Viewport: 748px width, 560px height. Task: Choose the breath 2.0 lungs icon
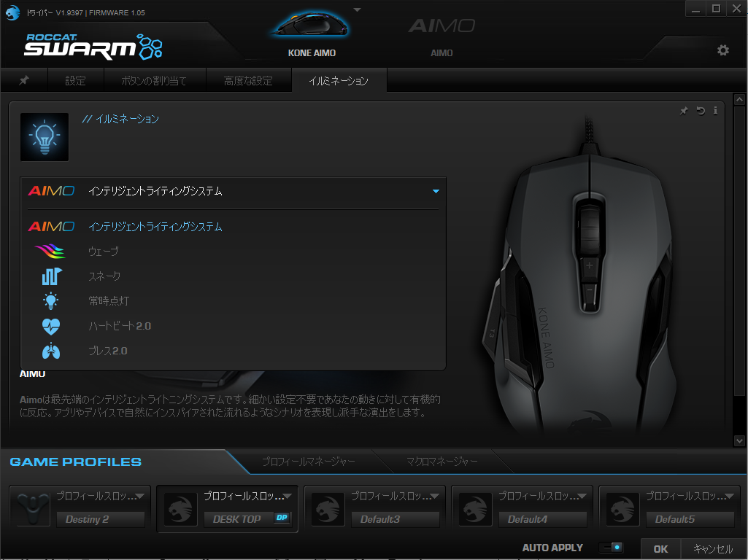tap(50, 351)
